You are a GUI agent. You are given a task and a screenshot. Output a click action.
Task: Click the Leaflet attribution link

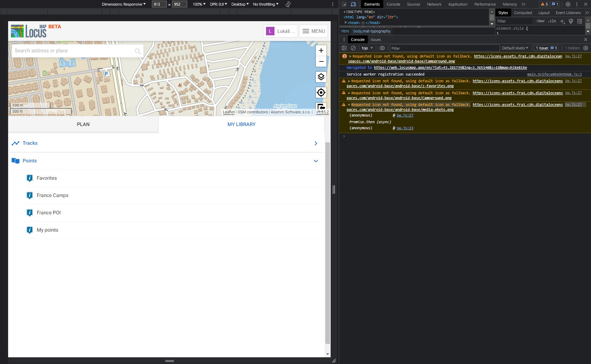point(229,112)
